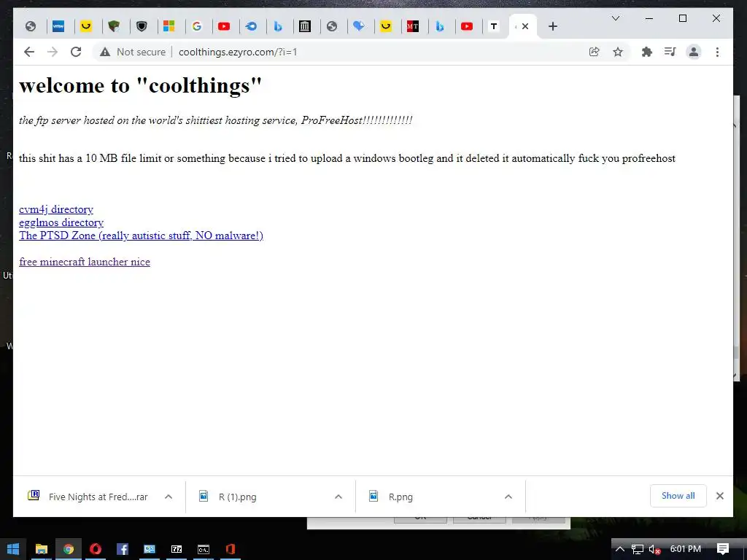Go forward to the next page

53,52
